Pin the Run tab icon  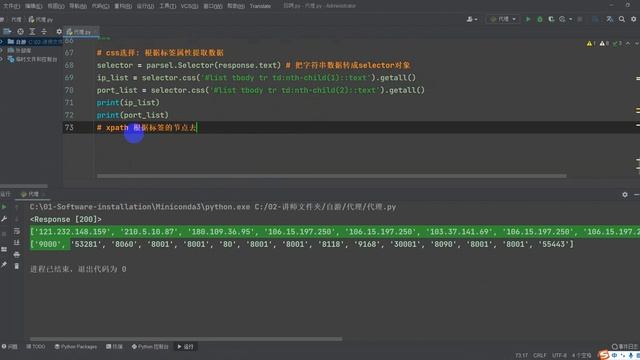pyautogui.click(x=4, y=265)
